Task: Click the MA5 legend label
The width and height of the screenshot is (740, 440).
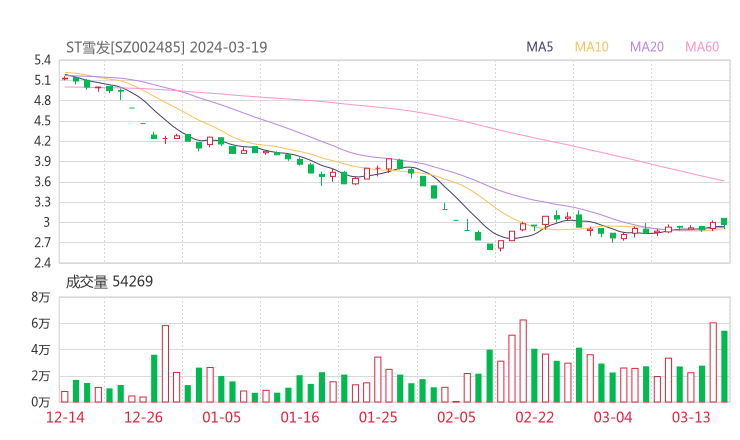Action: pyautogui.click(x=539, y=47)
